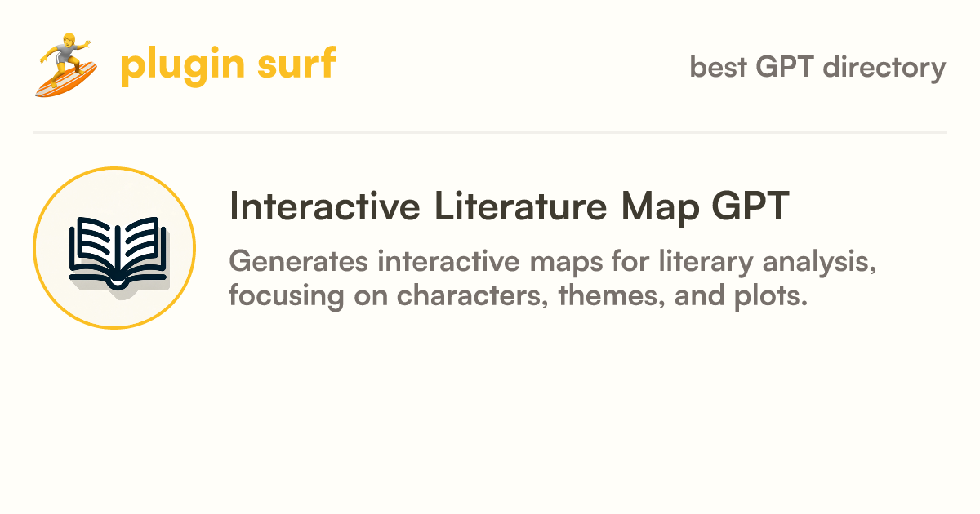Click the left page of book icon
The height and width of the screenshot is (514, 980).
pyautogui.click(x=91, y=248)
